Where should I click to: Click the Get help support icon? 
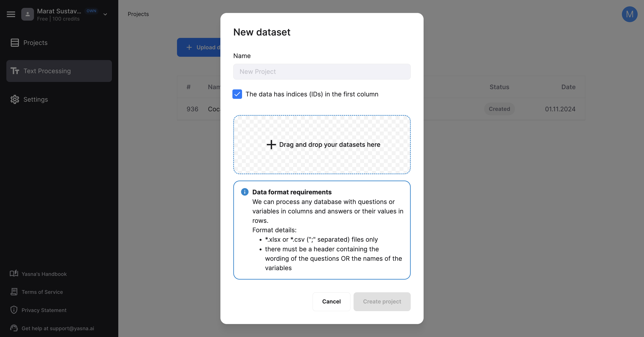[x=14, y=328]
